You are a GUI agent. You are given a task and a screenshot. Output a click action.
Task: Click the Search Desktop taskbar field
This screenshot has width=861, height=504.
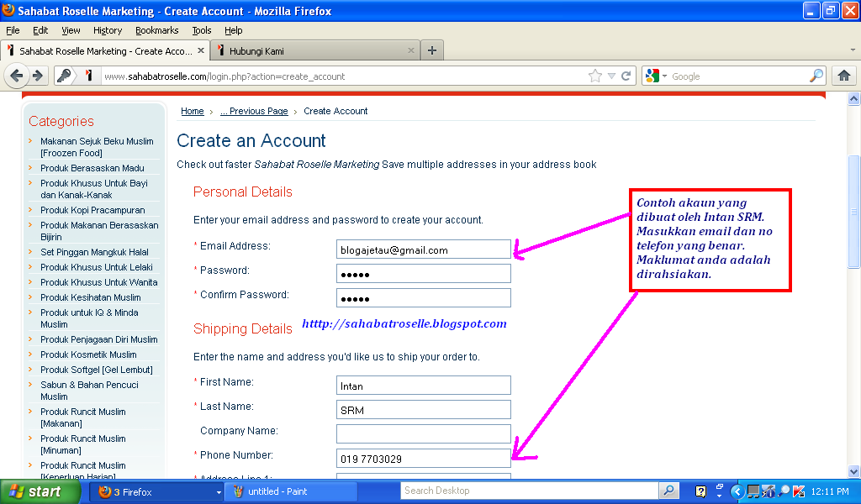pos(530,491)
